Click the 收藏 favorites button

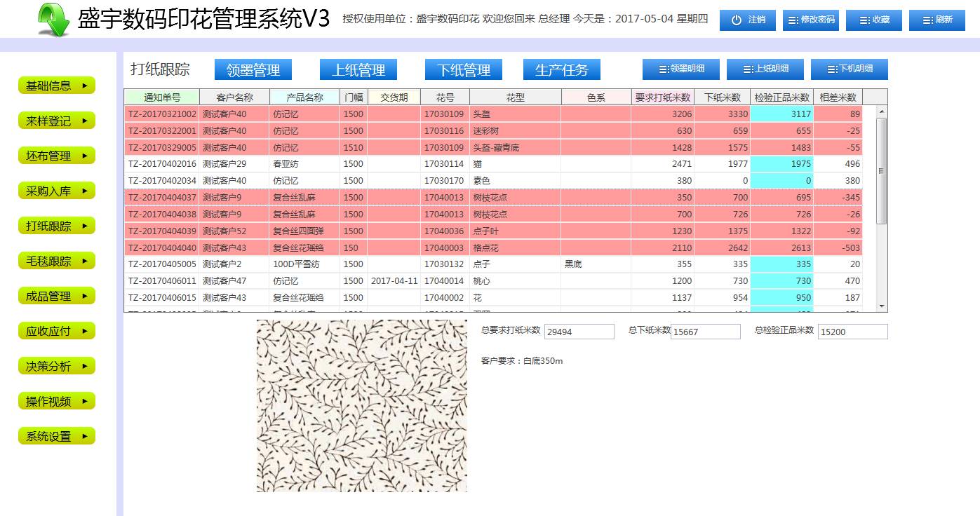point(873,20)
